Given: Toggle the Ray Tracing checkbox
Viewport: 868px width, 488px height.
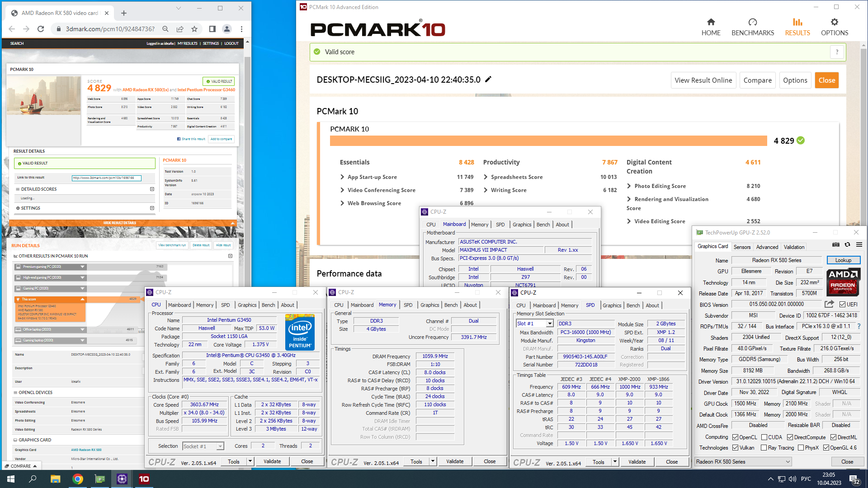Looking at the screenshot, I should coord(764,448).
